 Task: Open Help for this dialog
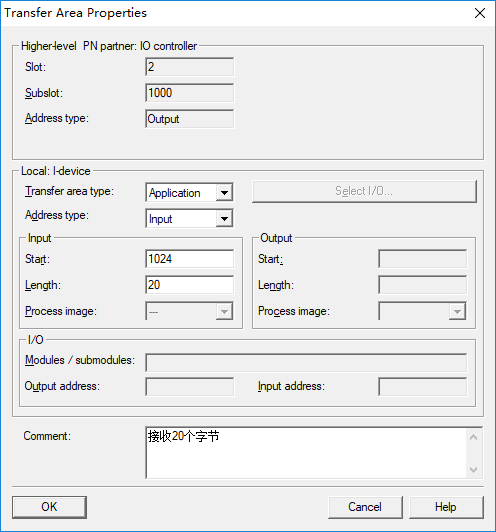coord(446,507)
